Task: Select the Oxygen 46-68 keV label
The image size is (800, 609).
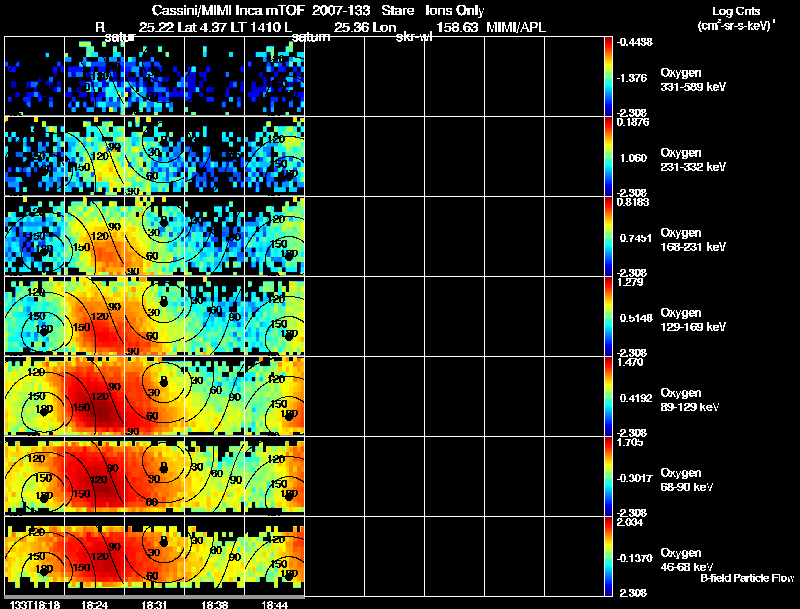Action: (x=687, y=560)
